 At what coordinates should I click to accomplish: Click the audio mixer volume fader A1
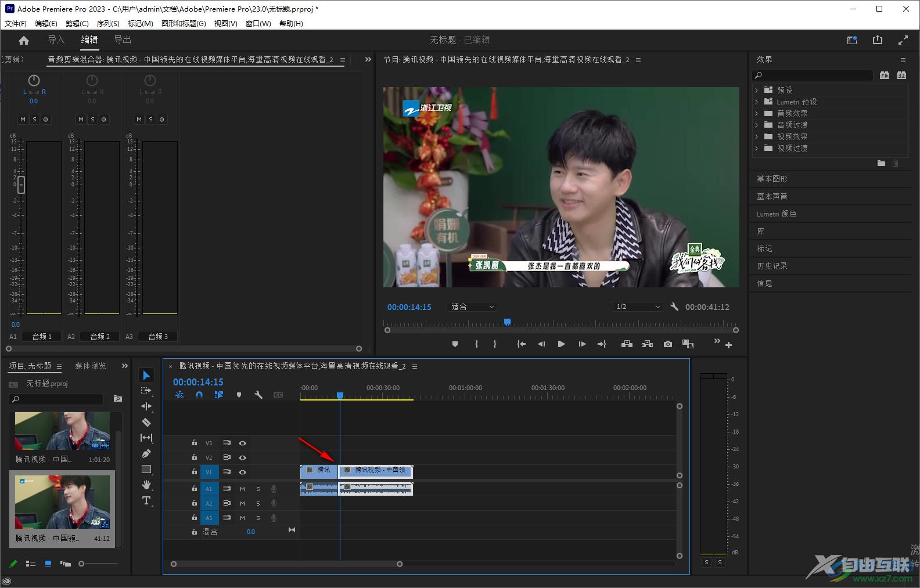tap(21, 185)
